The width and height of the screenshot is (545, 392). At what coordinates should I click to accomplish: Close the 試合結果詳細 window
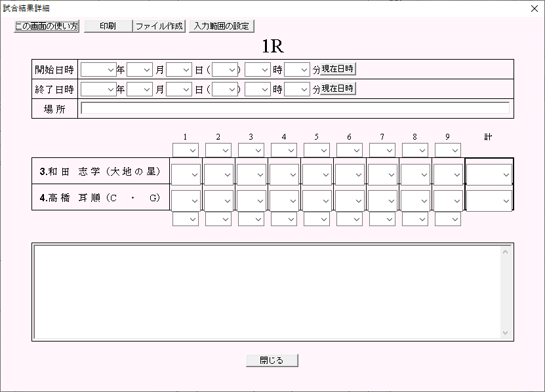coord(535,9)
